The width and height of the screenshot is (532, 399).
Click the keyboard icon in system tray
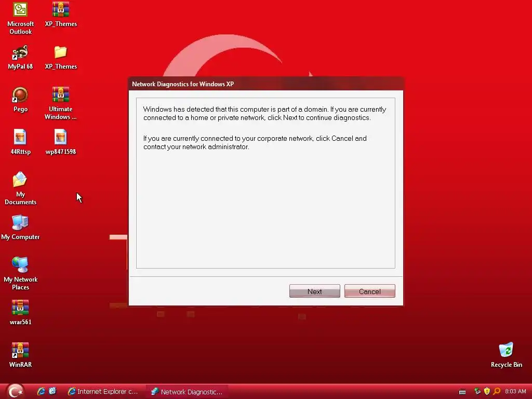(462, 392)
